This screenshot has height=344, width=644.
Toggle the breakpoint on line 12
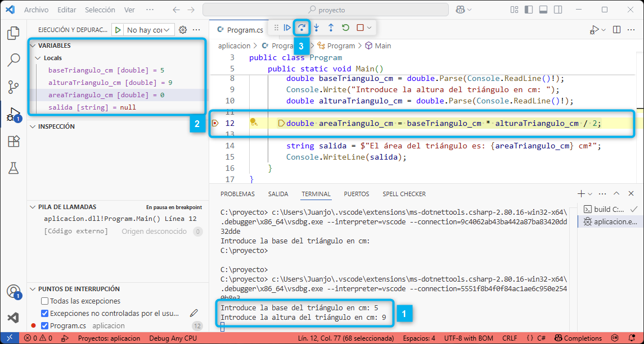click(215, 123)
